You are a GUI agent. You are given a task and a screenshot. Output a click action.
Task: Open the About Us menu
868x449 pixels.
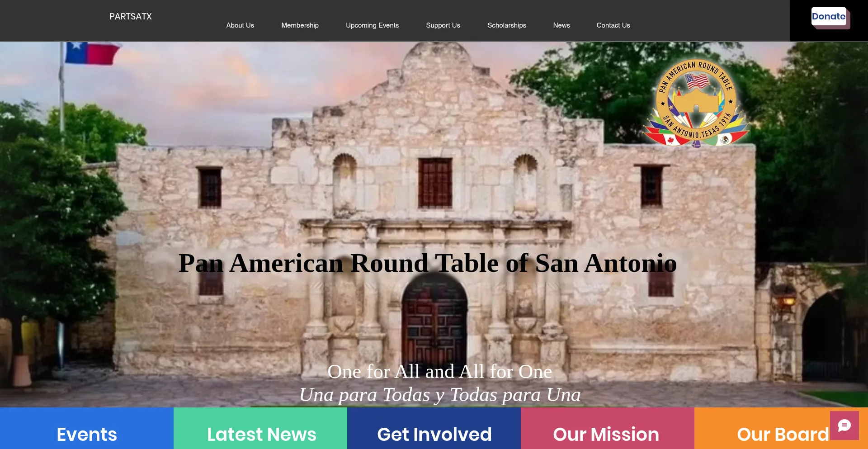[x=240, y=25]
